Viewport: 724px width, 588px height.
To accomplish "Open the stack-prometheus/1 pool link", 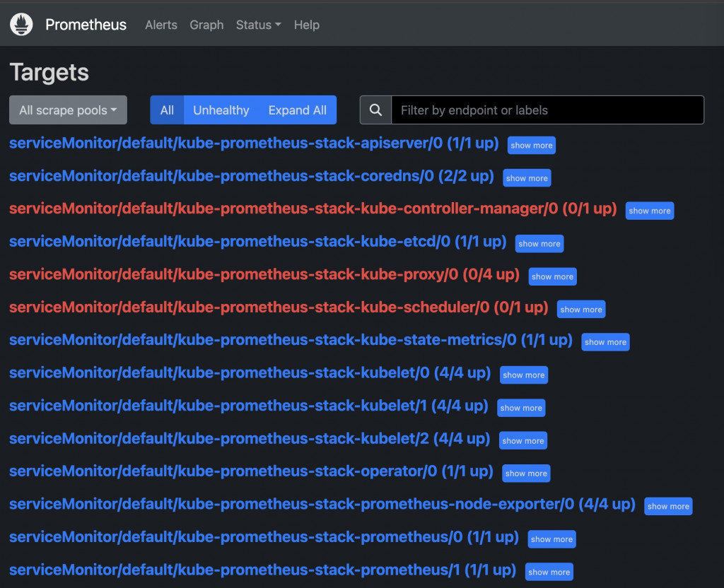I will pos(263,570).
